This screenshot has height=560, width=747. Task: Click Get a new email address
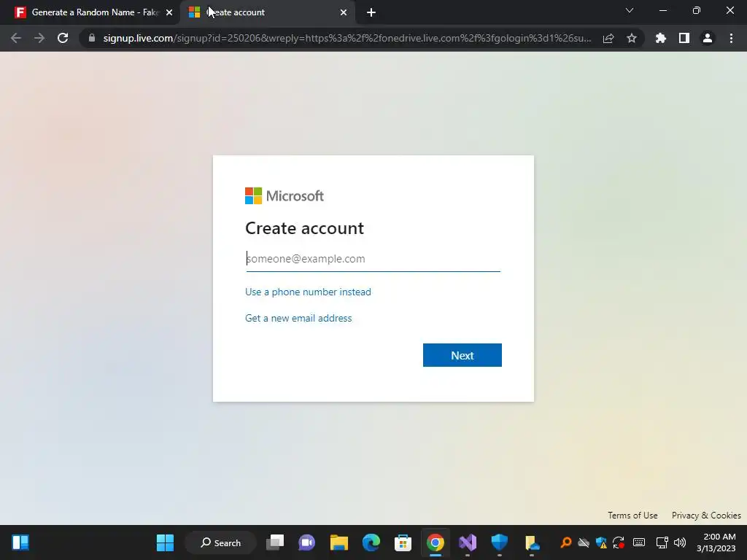pos(298,318)
